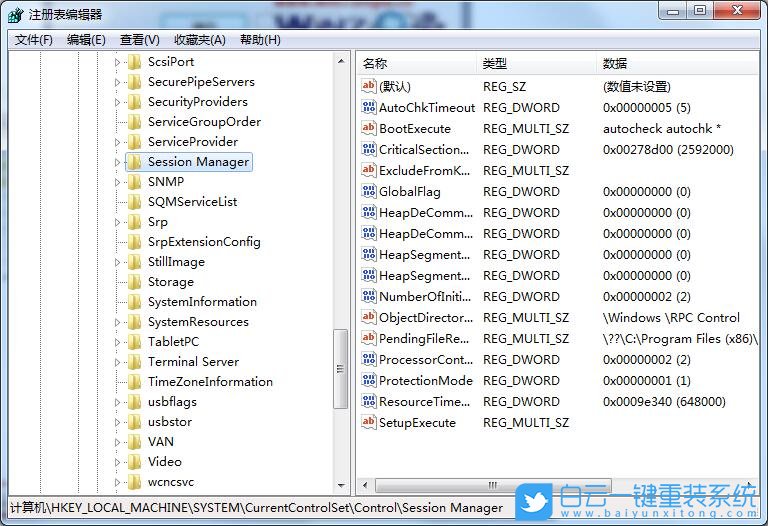Click the GlobalFlag DWORD icon
768x526 pixels.
coord(368,191)
